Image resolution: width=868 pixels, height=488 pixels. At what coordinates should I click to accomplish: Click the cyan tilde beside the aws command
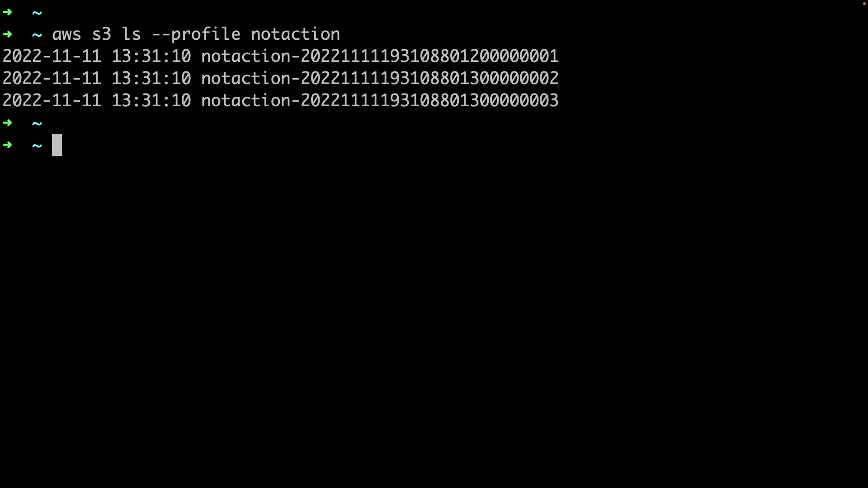[37, 35]
